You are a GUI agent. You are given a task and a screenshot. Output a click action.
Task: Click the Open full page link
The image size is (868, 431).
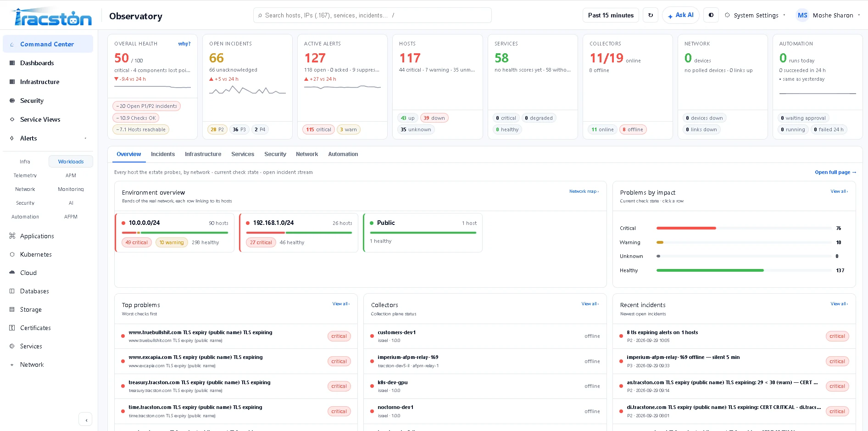[x=835, y=172]
